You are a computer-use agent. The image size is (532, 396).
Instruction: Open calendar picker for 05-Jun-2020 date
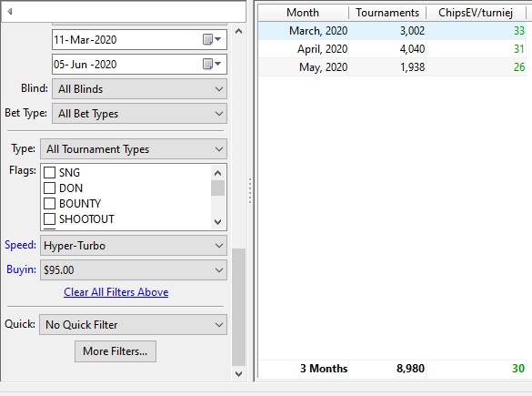[x=212, y=64]
